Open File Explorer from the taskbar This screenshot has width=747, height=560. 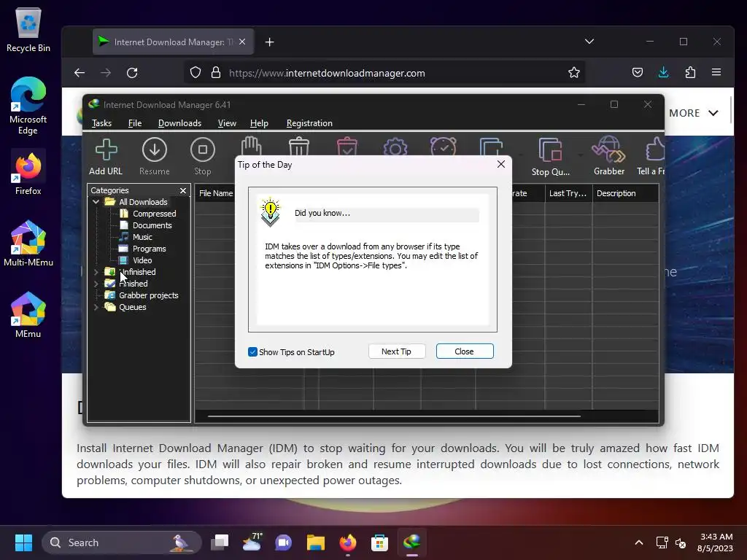315,542
